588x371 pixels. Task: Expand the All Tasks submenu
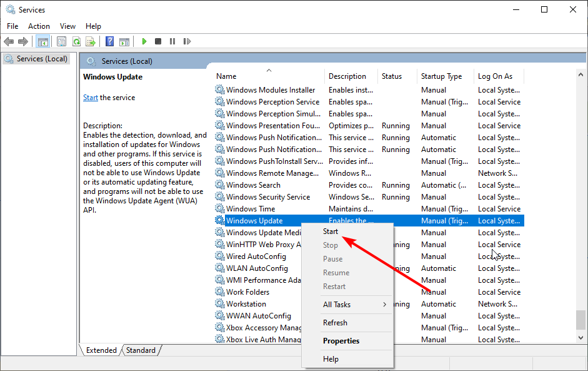click(347, 305)
